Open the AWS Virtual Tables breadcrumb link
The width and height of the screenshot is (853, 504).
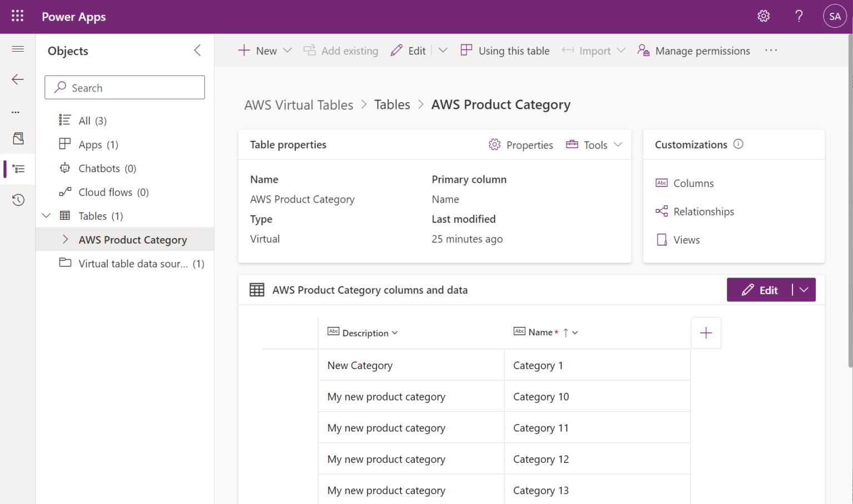[299, 104]
